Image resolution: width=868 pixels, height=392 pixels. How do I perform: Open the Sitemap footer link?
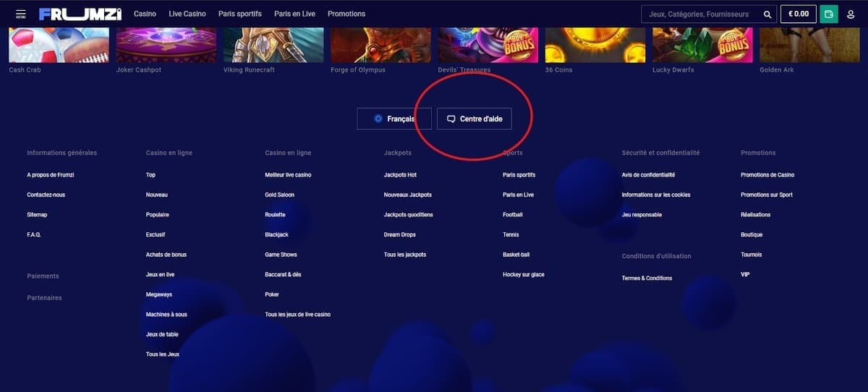point(37,215)
